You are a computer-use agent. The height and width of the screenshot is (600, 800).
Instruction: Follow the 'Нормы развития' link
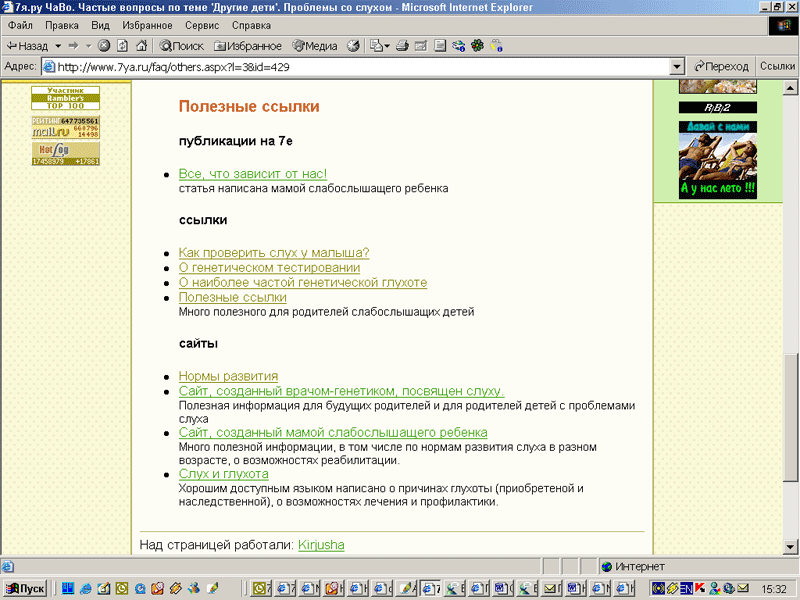(x=228, y=376)
